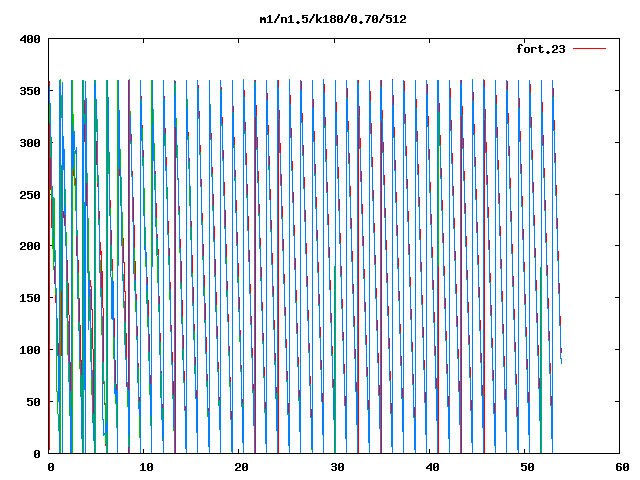Click x-axis label 60
Image resolution: width=640 pixels, height=480 pixels.
click(x=622, y=467)
